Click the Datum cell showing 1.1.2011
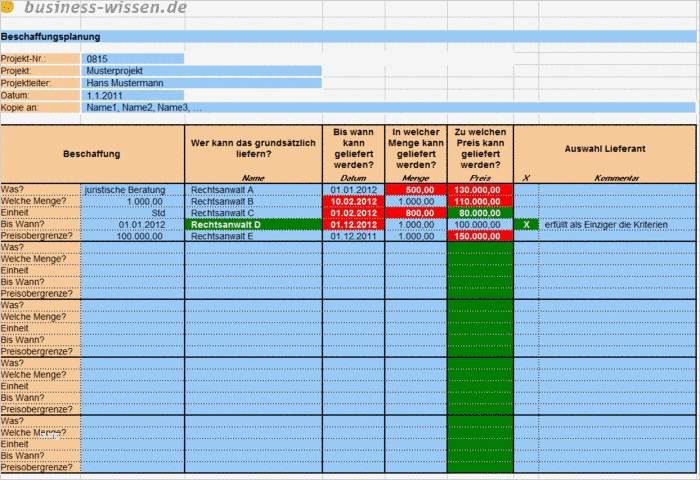Screen dimensions: 700x480 point(133,95)
